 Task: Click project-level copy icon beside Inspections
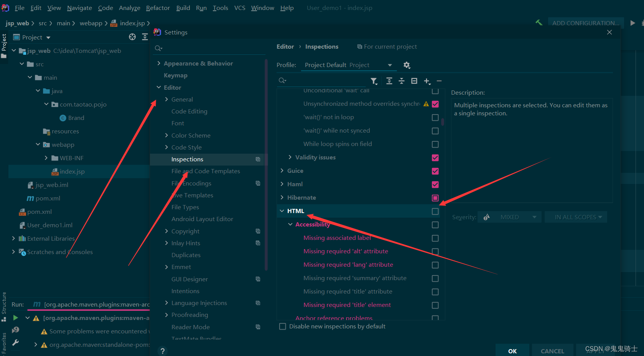(x=258, y=159)
